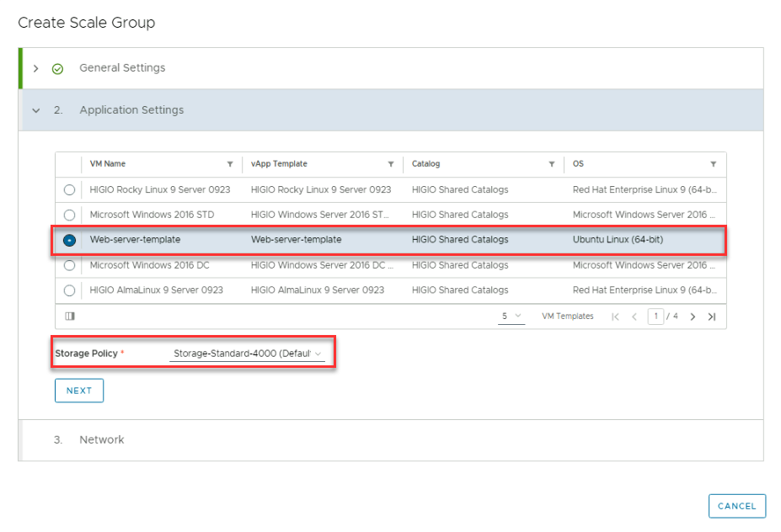The width and height of the screenshot is (781, 532).
Task: Toggle the column visibility picker icon
Action: point(70,317)
